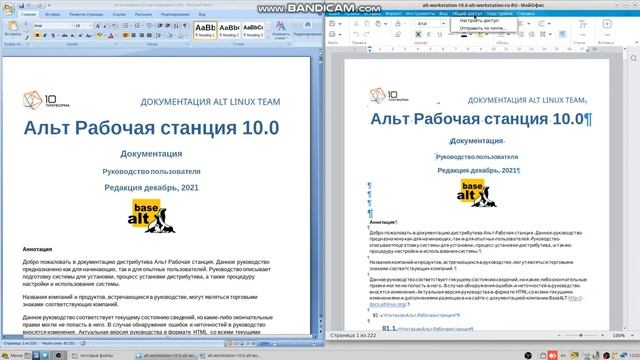Click copy icon in МойОфис toolbar
The width and height of the screenshot is (640, 360).
(x=367, y=24)
